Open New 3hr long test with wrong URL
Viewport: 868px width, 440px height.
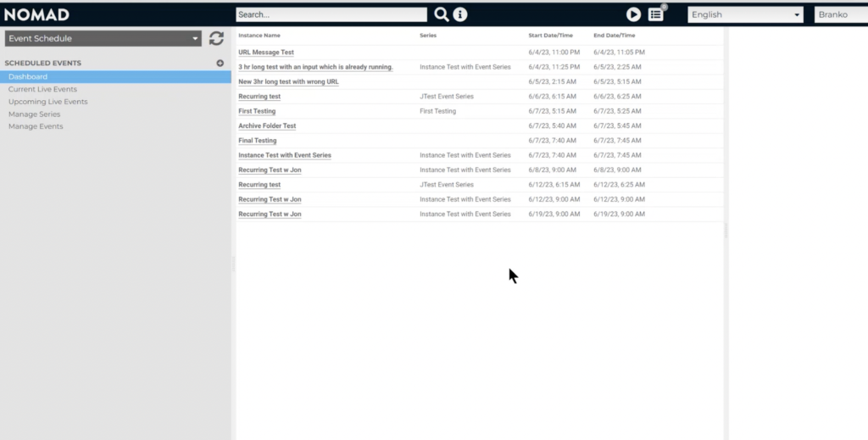pos(288,81)
